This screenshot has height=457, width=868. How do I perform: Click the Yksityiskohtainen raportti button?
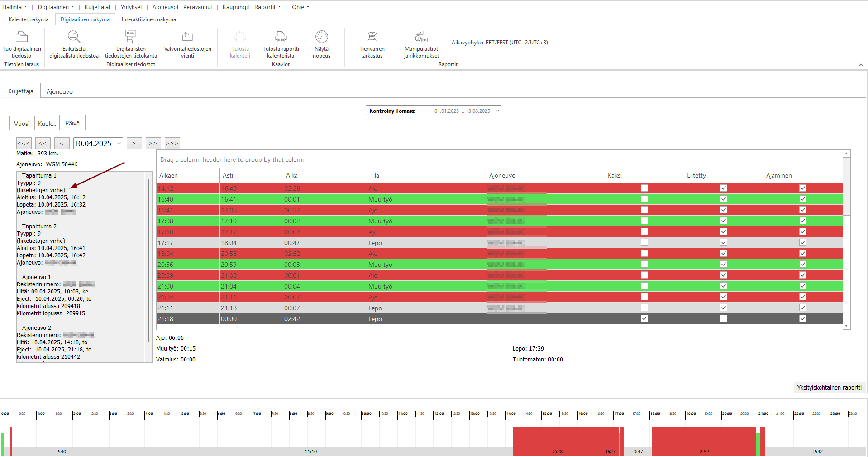coord(830,388)
